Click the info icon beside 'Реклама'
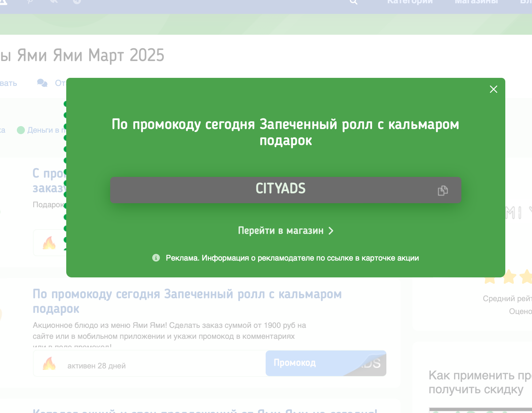 pyautogui.click(x=156, y=258)
